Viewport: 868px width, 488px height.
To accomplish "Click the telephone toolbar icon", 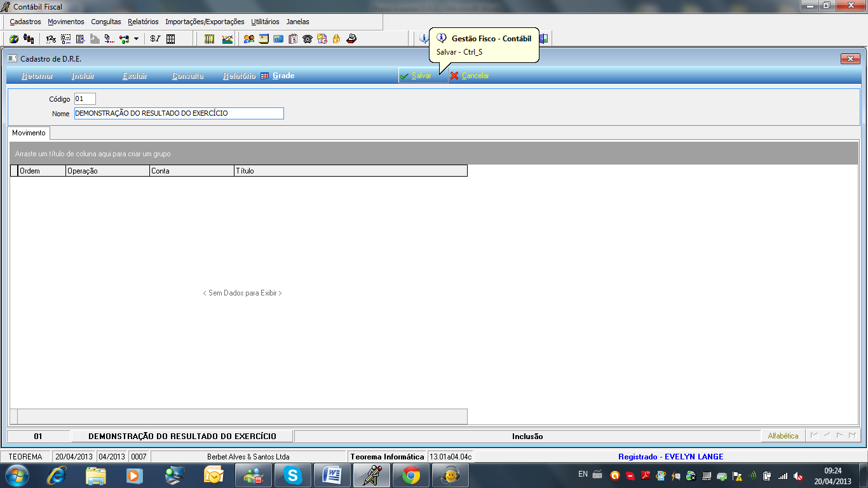I will coord(308,39).
